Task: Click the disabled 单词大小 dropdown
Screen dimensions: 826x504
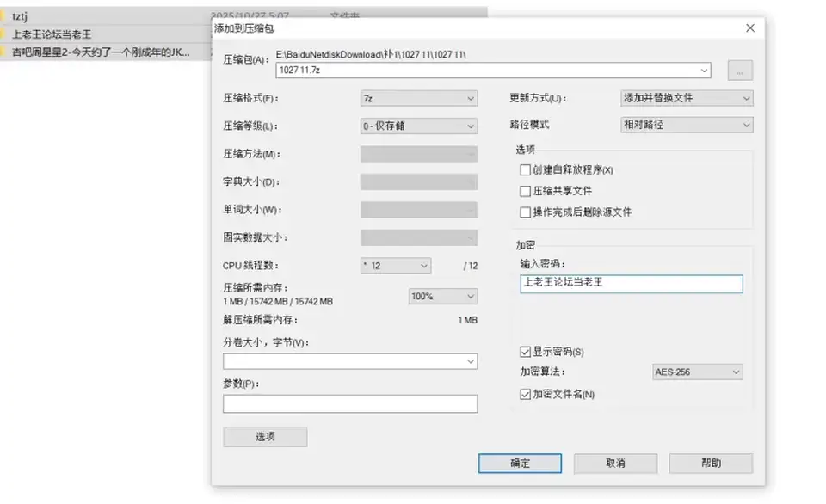Action: (x=419, y=210)
